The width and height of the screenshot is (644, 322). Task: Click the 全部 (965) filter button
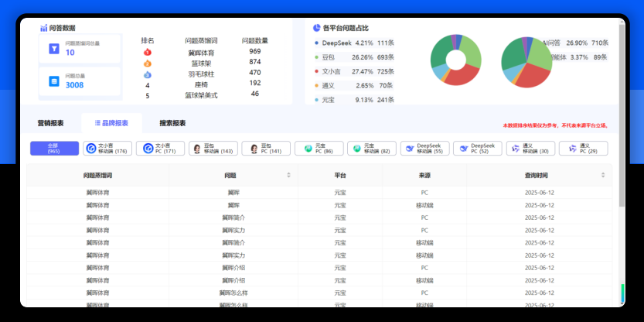coord(53,149)
